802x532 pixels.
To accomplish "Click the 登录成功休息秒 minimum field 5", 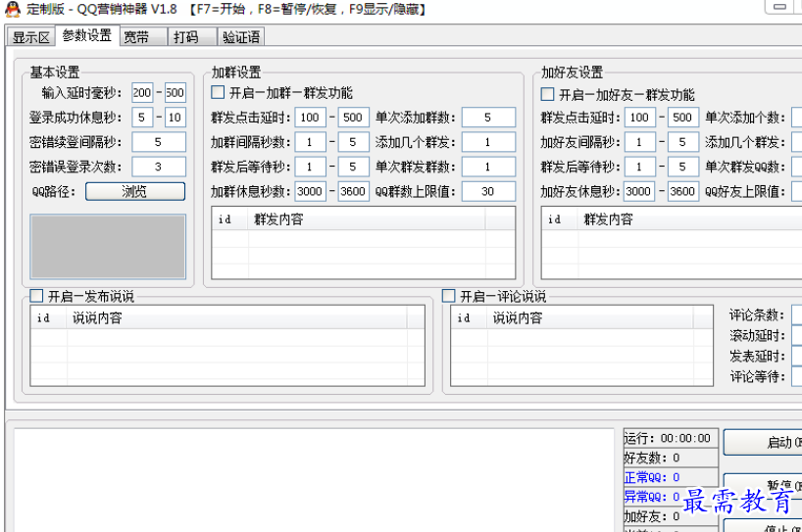I will (142, 117).
